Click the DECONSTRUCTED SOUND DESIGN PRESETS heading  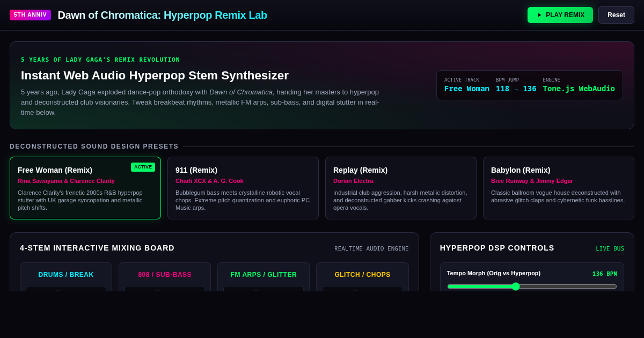point(94,146)
